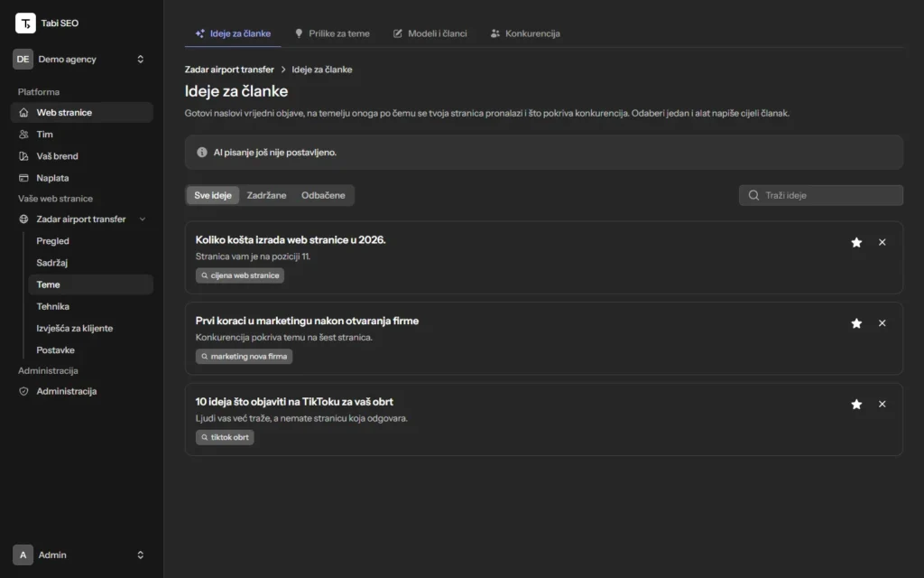Switch to Prilike za teme tab
The height and width of the screenshot is (578, 924).
click(332, 33)
